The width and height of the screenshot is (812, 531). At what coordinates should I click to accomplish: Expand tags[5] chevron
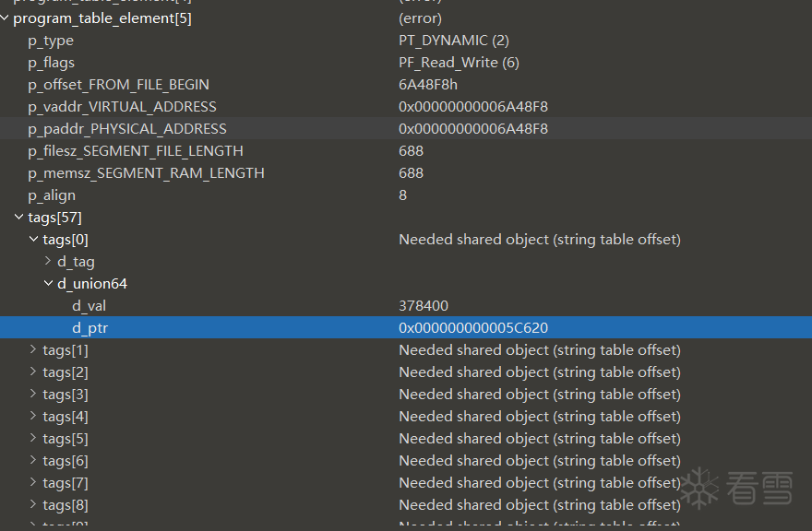click(x=33, y=439)
